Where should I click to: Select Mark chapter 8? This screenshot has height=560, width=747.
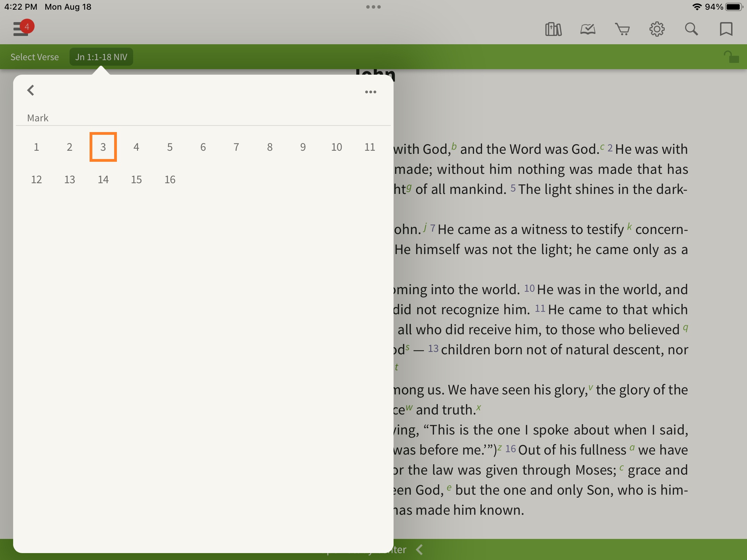coord(270,147)
